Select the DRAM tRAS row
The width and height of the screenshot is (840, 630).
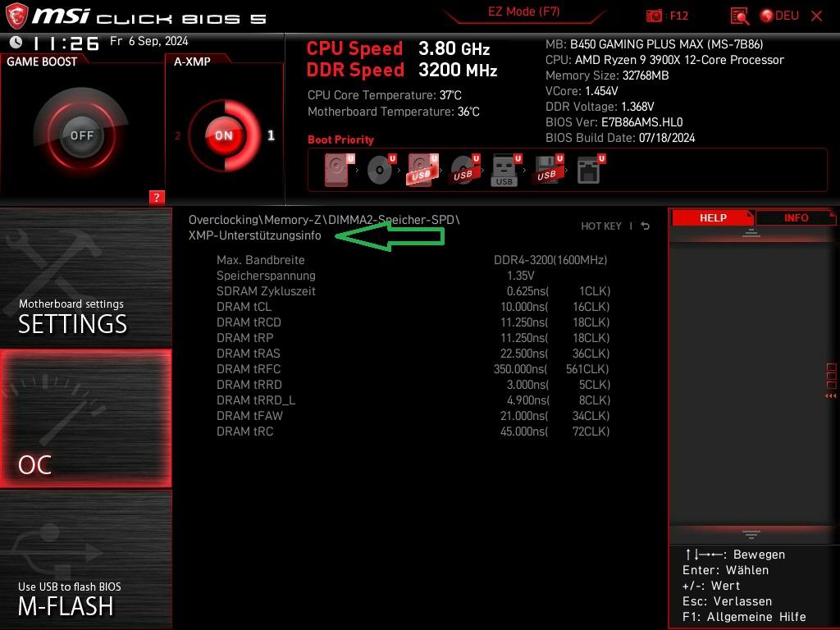tap(413, 353)
